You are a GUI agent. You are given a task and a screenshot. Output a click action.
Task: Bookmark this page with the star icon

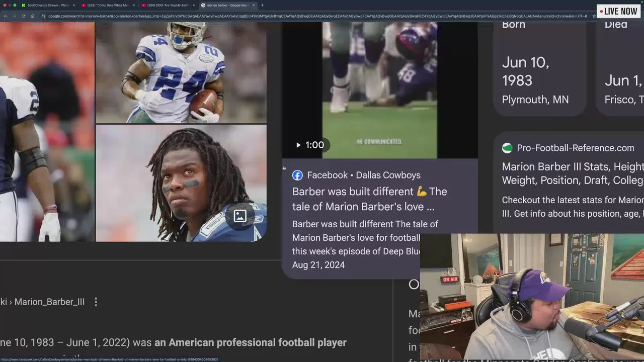(594, 16)
